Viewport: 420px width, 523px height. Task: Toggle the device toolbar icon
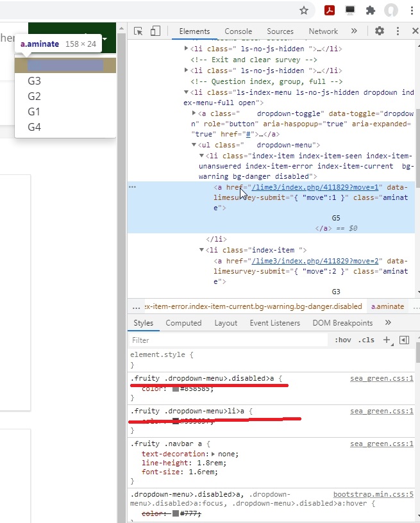(155, 31)
